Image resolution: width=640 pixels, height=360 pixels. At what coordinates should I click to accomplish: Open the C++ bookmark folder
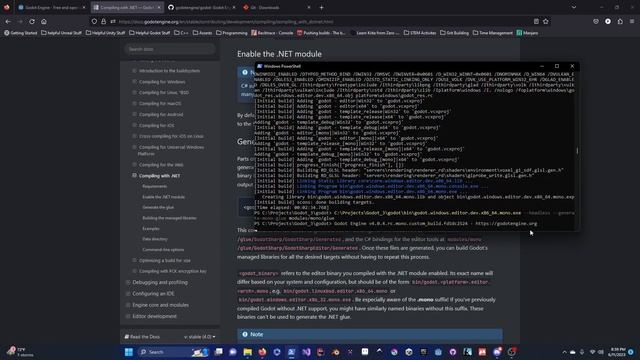[181, 33]
